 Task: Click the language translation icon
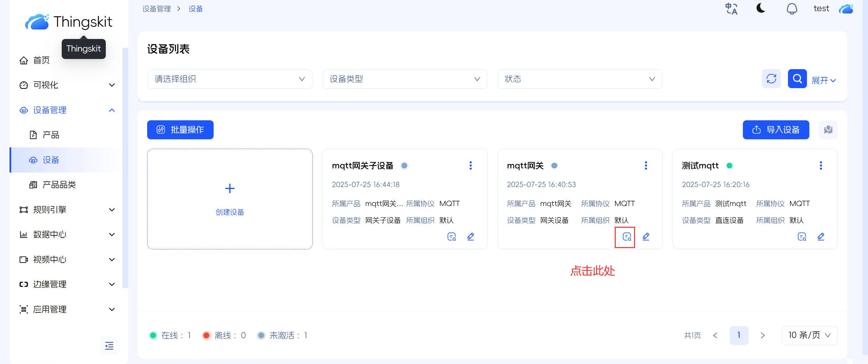731,9
